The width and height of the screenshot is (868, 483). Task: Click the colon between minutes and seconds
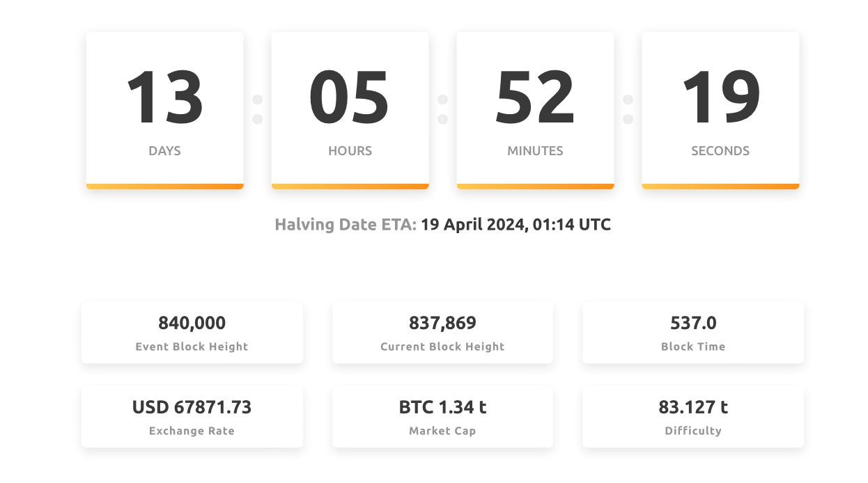tap(628, 109)
